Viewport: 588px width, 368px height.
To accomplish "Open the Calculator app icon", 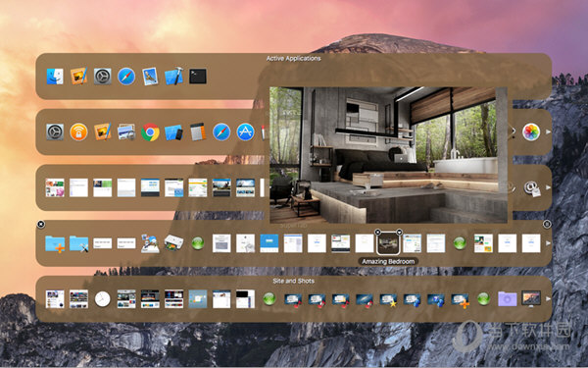I will pos(198,132).
